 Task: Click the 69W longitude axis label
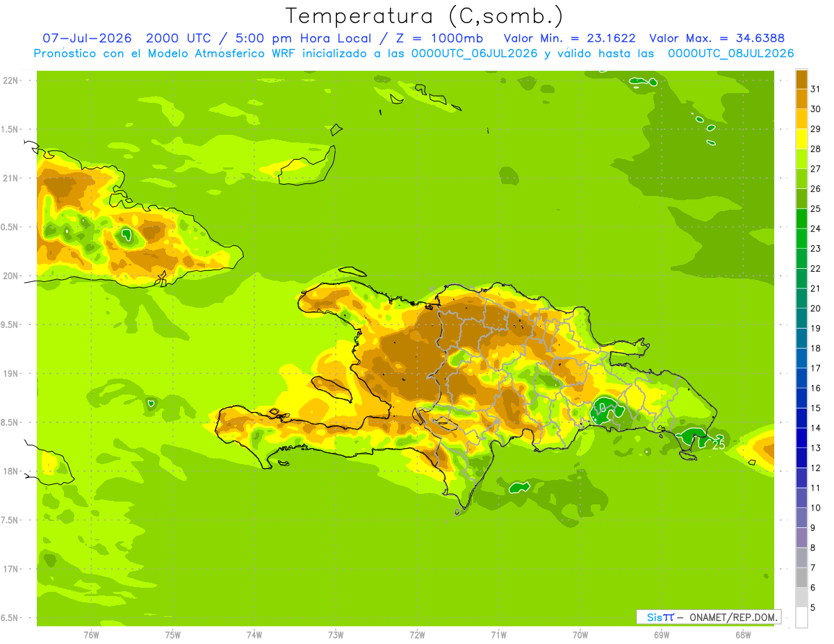point(662,634)
